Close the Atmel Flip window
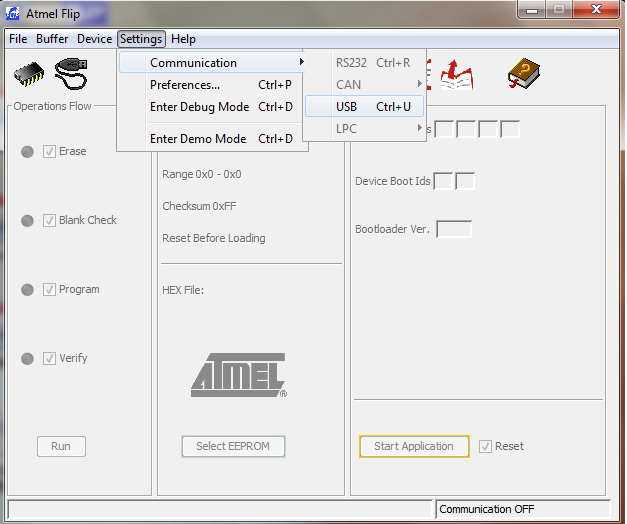The width and height of the screenshot is (627, 524). point(596,10)
